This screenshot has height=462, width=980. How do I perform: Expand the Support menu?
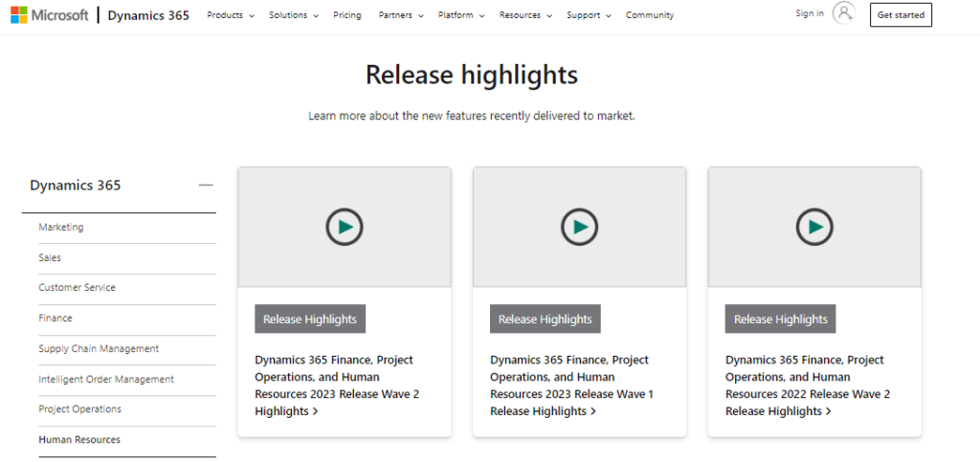[589, 15]
